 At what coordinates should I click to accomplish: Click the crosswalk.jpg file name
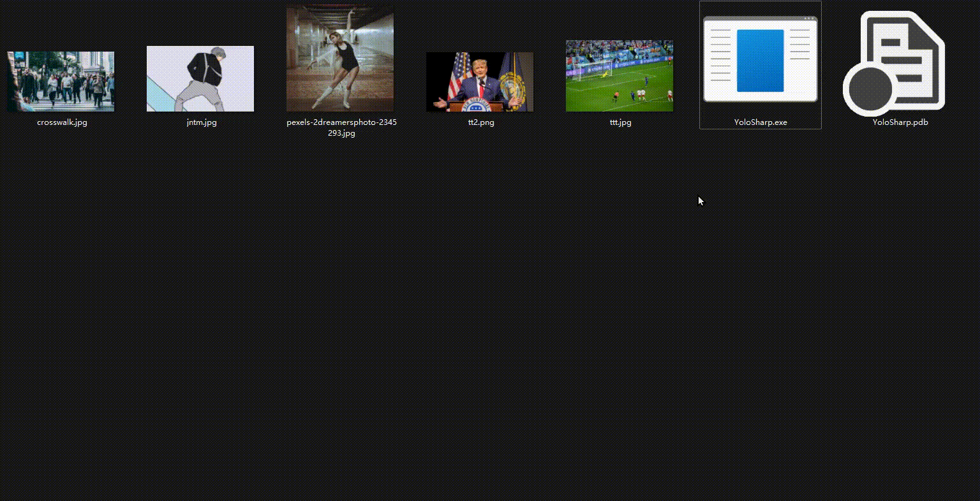(x=62, y=122)
